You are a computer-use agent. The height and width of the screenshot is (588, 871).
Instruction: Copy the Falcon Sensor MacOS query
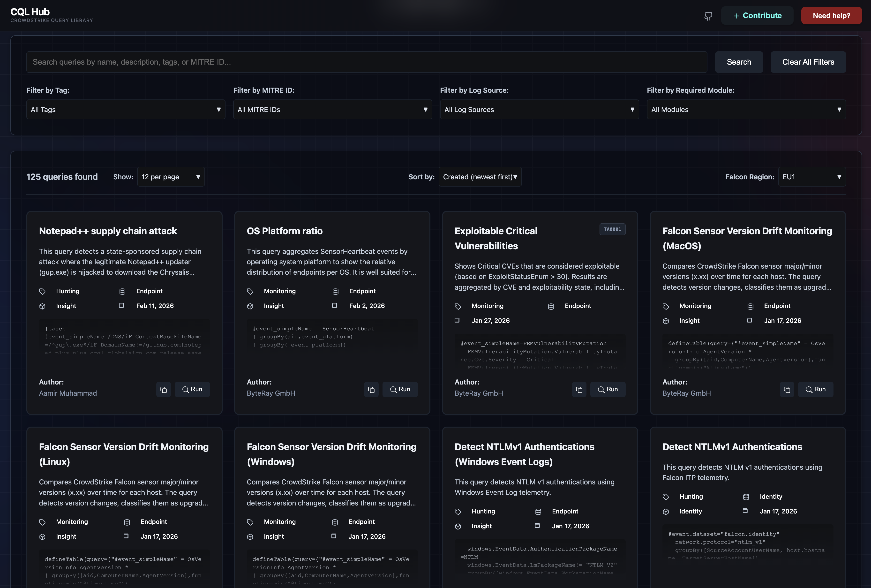pyautogui.click(x=787, y=389)
